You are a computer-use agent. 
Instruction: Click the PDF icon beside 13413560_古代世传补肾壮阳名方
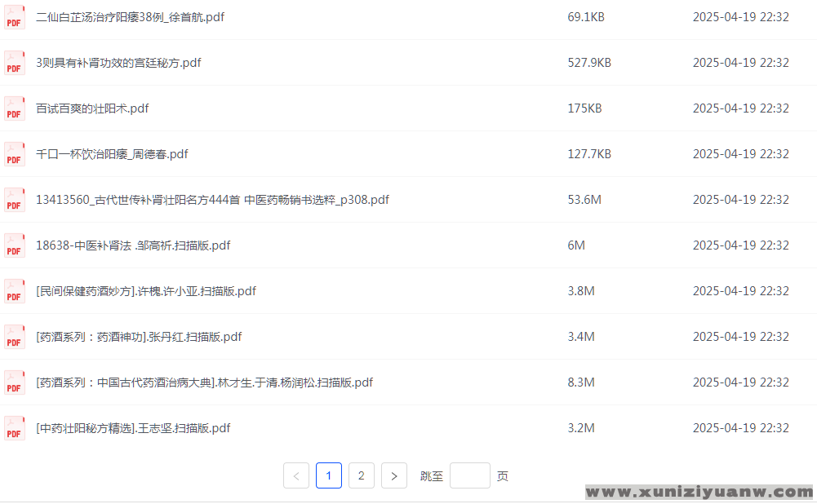(x=15, y=201)
